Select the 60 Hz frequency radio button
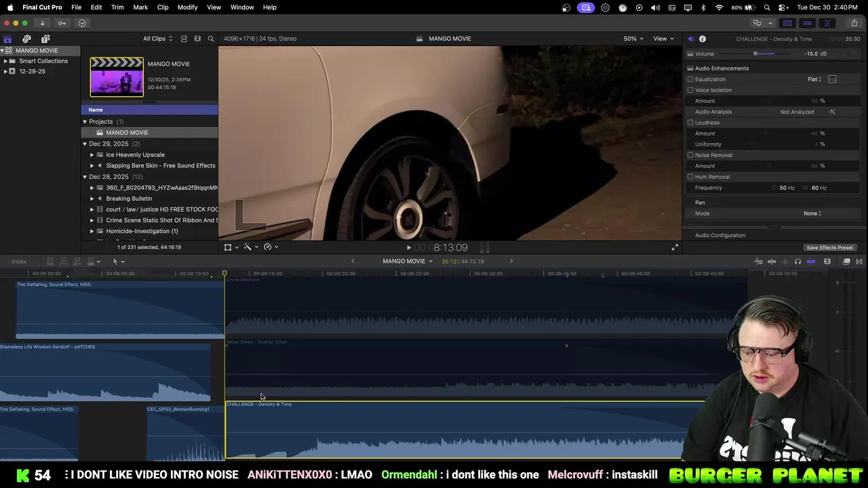Screen dimensions: 868x488 coord(806,188)
